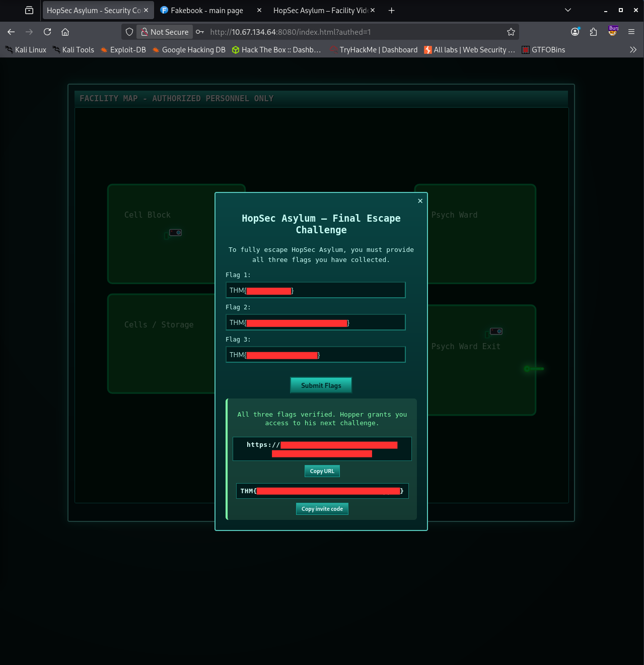The image size is (644, 665).
Task: Show more bookmarks with the overflow chevron
Action: (633, 50)
